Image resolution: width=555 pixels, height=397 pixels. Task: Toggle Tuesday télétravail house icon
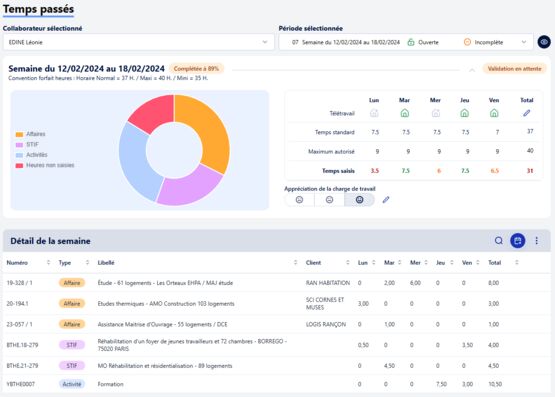405,113
